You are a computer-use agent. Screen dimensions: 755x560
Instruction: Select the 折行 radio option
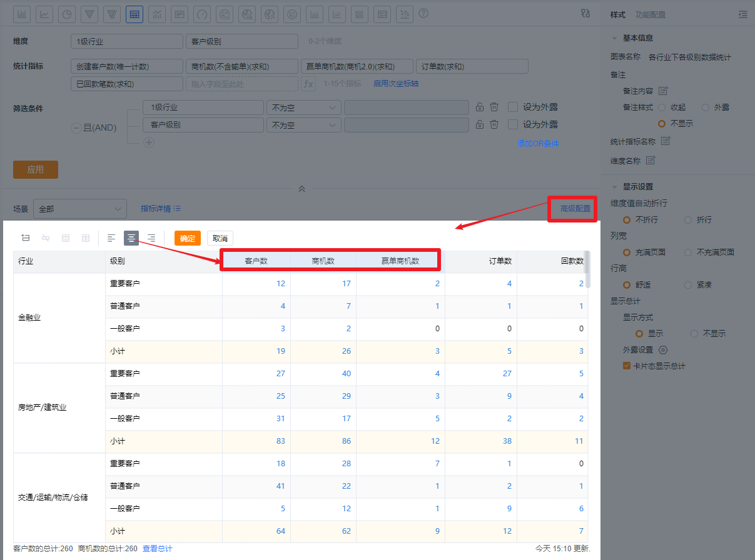(x=688, y=220)
